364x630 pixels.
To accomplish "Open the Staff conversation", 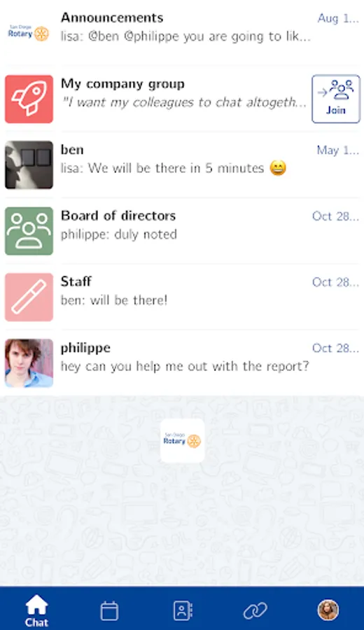I will coord(182,297).
